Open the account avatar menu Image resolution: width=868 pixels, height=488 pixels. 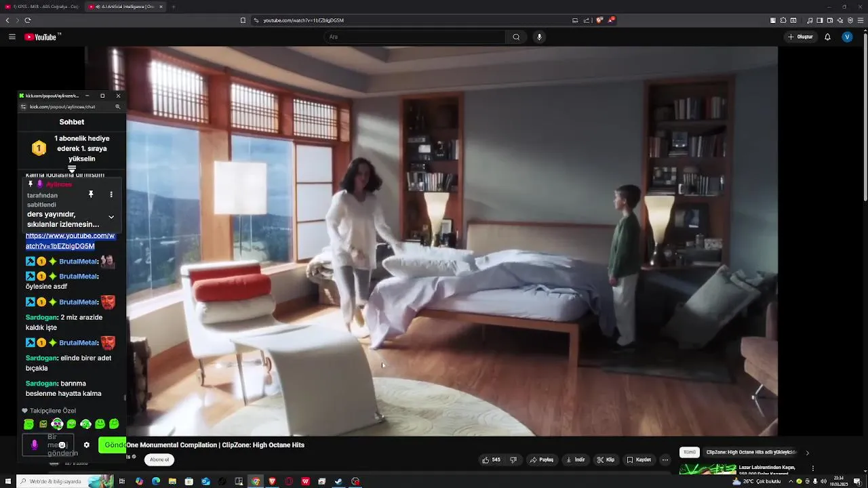(x=847, y=37)
